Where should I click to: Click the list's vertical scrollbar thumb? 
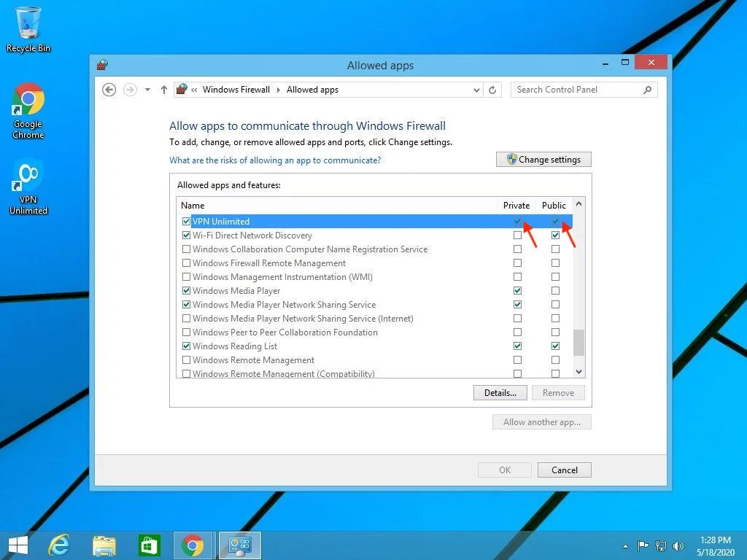pyautogui.click(x=579, y=343)
